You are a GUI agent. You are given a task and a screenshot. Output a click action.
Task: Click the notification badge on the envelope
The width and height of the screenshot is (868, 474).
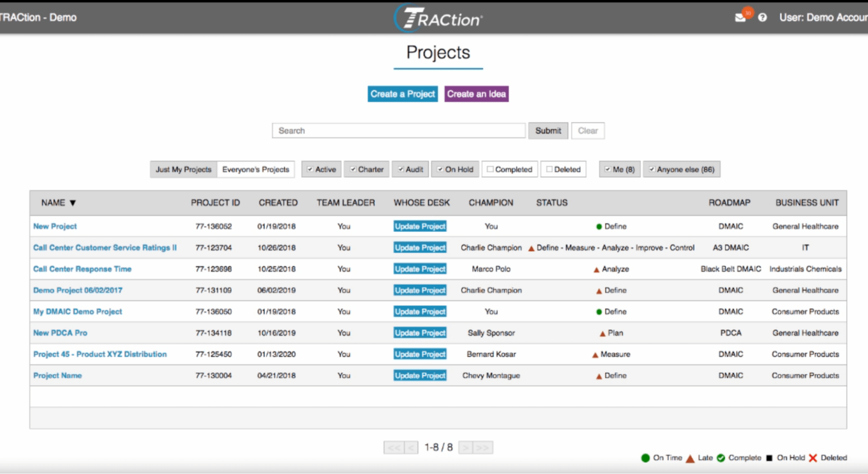[747, 12]
